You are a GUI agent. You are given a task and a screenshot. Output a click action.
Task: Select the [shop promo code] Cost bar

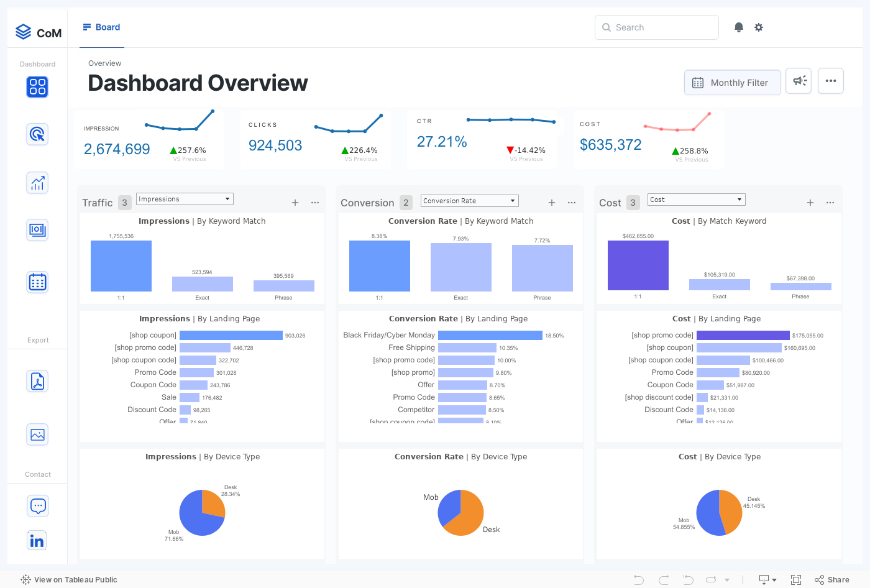[x=743, y=335]
